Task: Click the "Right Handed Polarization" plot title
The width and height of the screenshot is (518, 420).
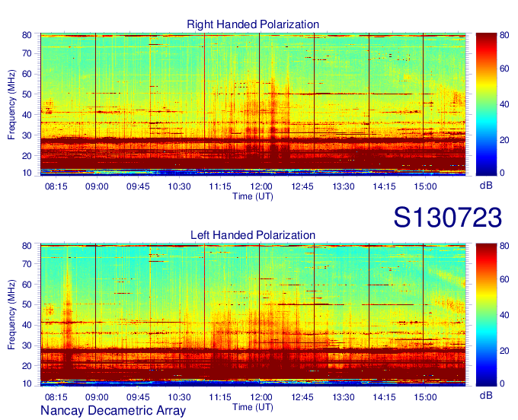Action: [x=253, y=24]
